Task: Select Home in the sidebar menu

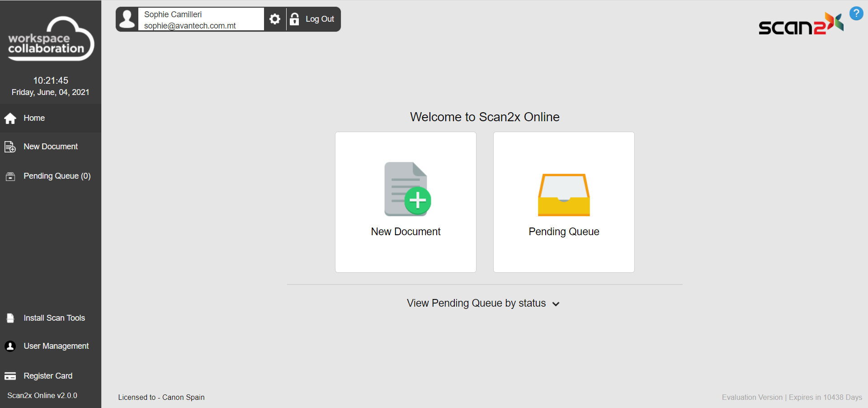Action: tap(34, 118)
